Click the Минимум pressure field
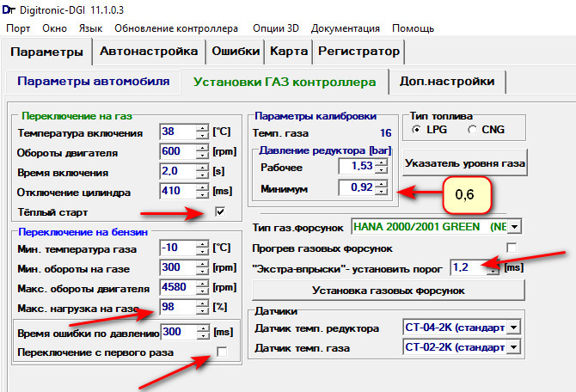 357,187
